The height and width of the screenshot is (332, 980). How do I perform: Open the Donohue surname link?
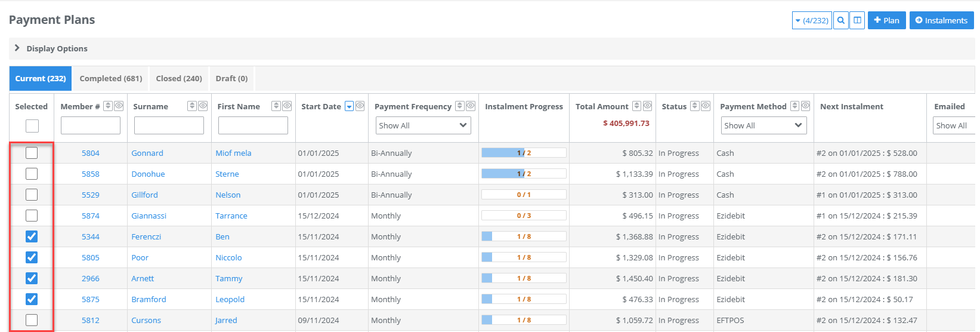pyautogui.click(x=148, y=174)
